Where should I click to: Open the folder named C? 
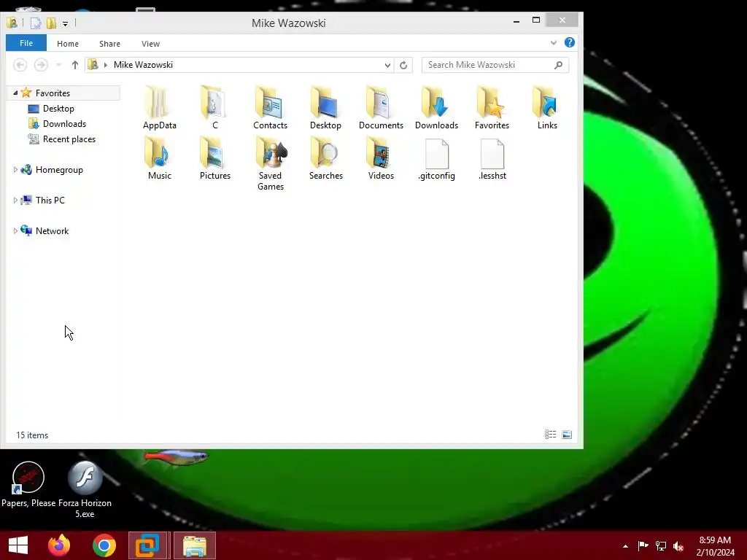click(x=214, y=108)
